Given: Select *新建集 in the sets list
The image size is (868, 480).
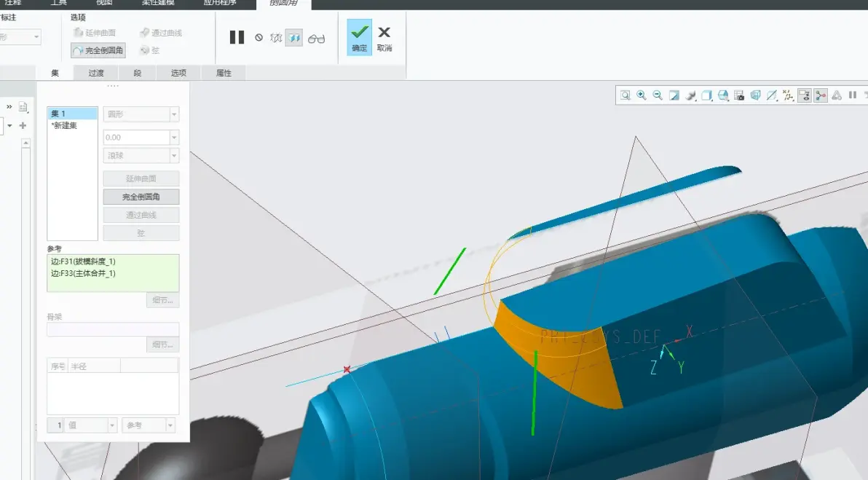Looking at the screenshot, I should (x=65, y=126).
